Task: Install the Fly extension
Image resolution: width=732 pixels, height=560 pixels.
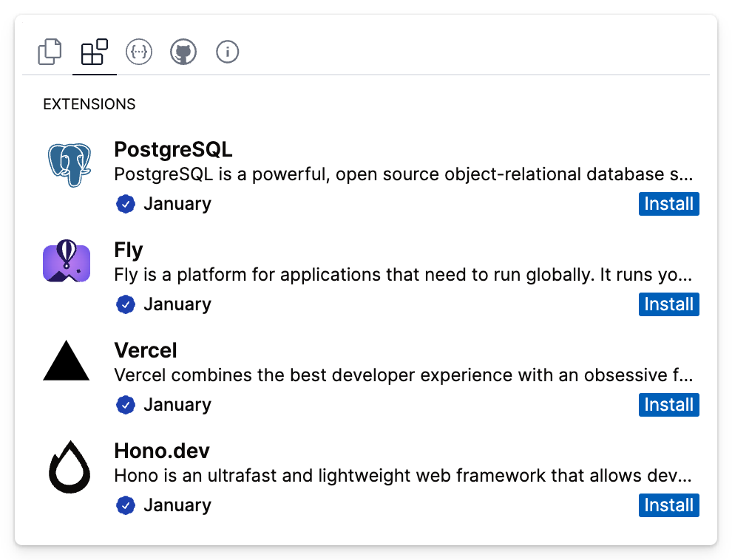Action: tap(668, 304)
